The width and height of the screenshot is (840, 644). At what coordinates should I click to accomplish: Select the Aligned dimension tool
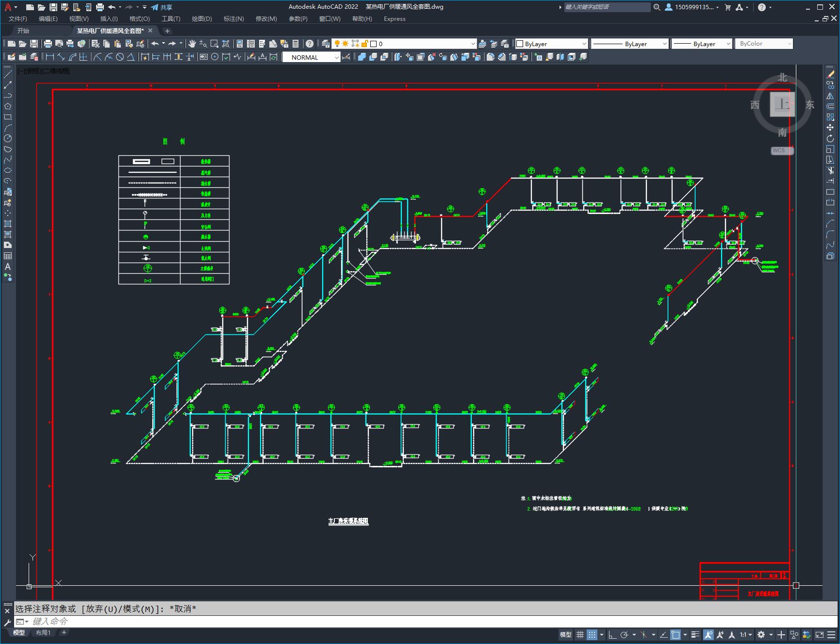coord(61,57)
